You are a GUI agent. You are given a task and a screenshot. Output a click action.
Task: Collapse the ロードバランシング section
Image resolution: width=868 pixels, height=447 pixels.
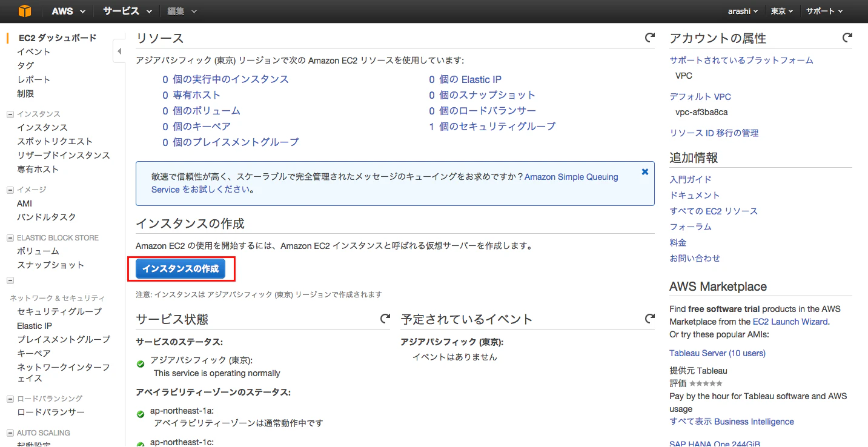pyautogui.click(x=10, y=399)
